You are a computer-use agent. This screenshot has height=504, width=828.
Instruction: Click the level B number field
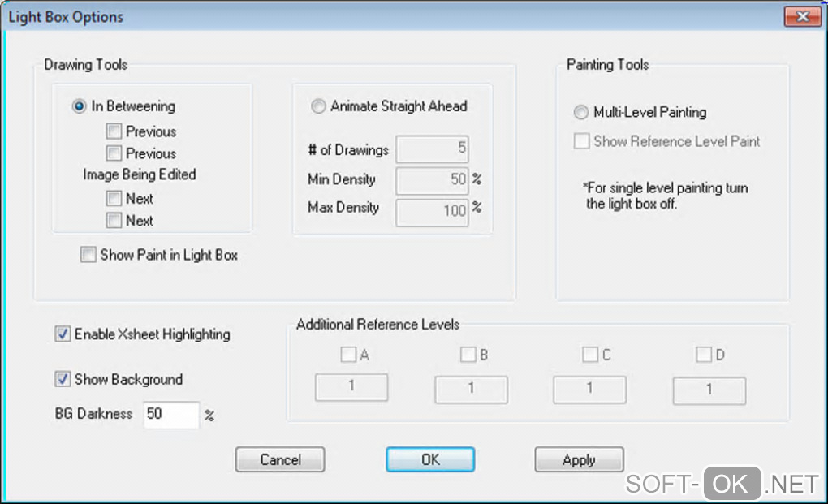(471, 390)
